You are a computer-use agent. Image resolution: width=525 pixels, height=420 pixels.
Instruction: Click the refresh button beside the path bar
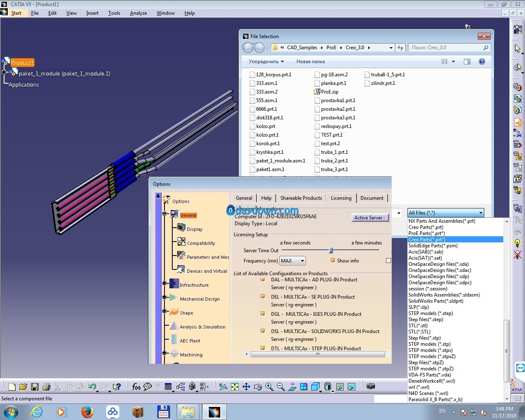pyautogui.click(x=401, y=48)
